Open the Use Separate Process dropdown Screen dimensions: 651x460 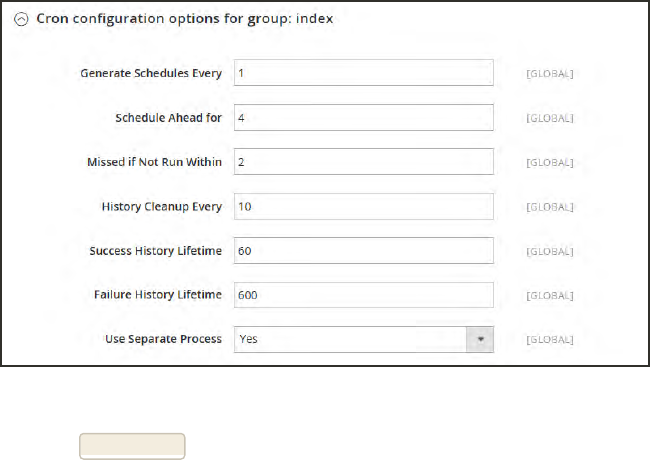tap(350, 339)
